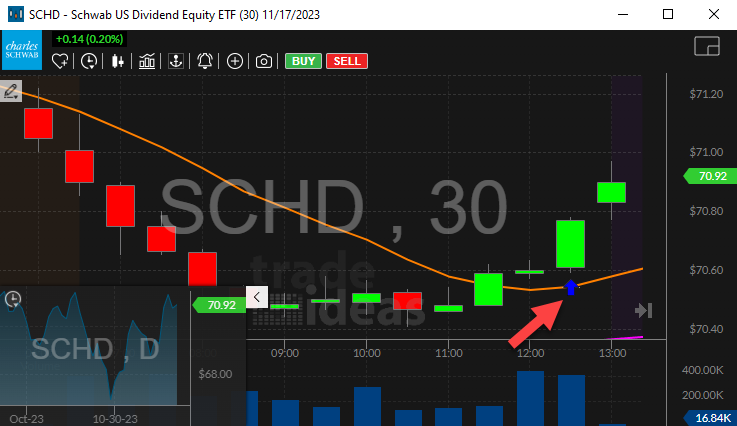737x426 pixels.
Task: Click the Oct-23 date on mini chart
Action: (x=26, y=418)
